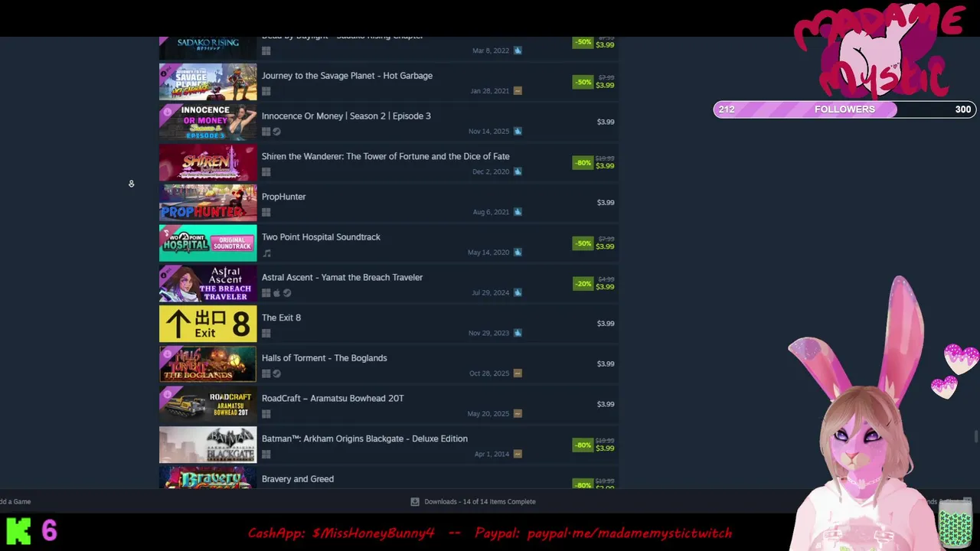Image resolution: width=980 pixels, height=551 pixels.
Task: Click the mixed review icon for RoadCraft
Action: pyautogui.click(x=518, y=414)
